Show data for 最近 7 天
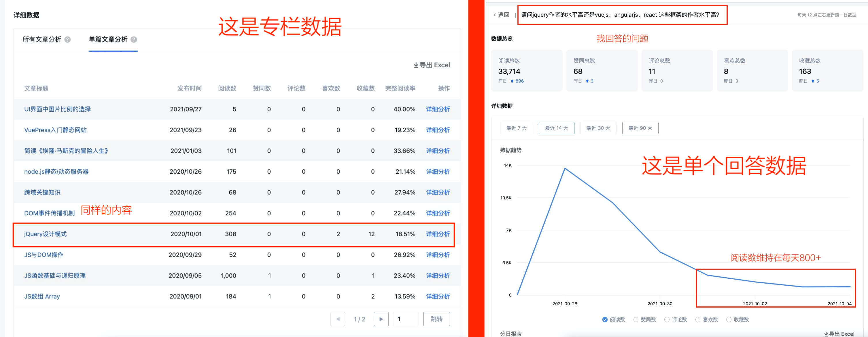 pos(516,128)
